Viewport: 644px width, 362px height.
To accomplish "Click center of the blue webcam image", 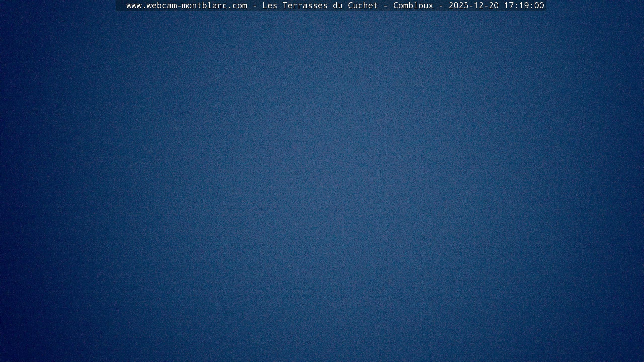I will tap(322, 186).
